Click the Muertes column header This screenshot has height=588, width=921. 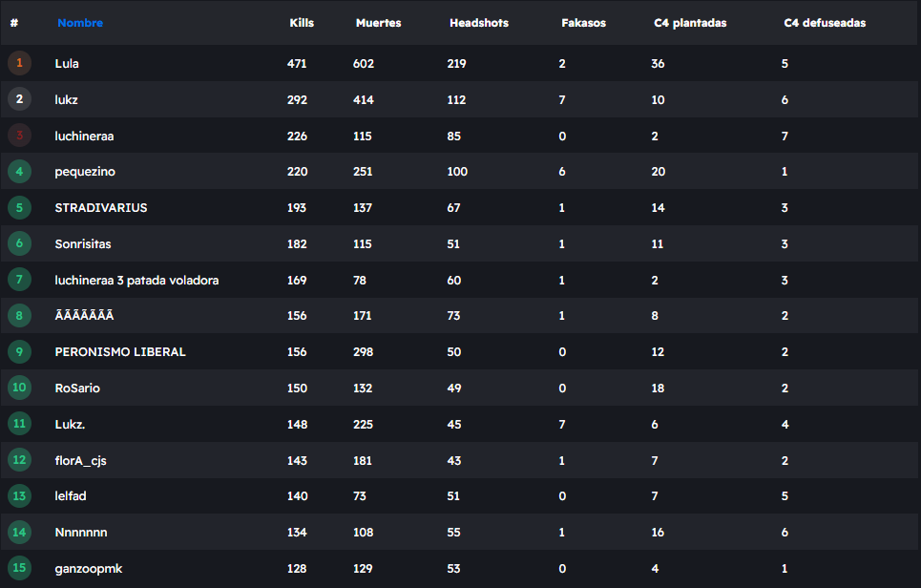(378, 23)
